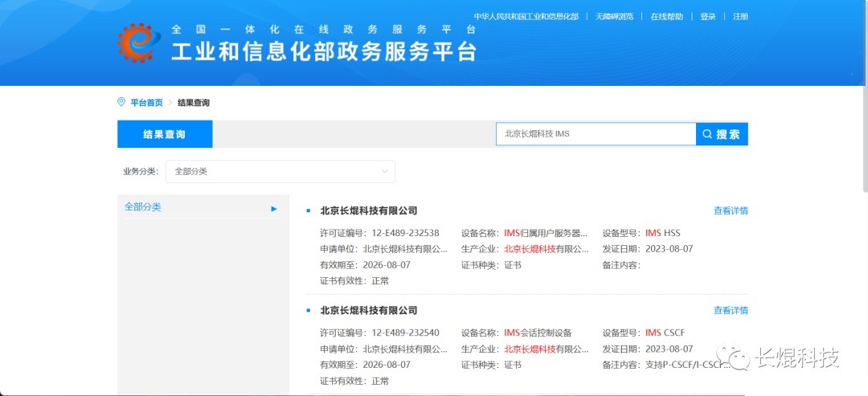Click the gear-shaped platform logo
Screen dimensions: 868x396
coord(138,43)
